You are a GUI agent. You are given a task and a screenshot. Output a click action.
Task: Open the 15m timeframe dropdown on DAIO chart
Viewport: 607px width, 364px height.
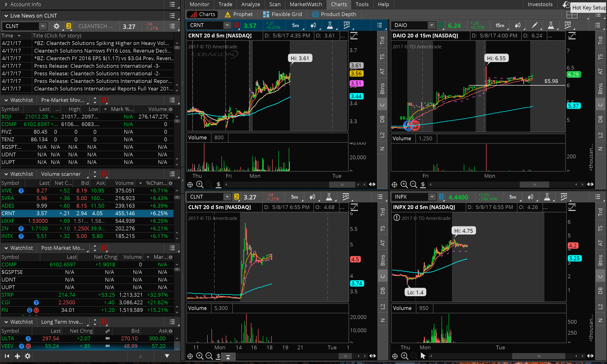500,25
